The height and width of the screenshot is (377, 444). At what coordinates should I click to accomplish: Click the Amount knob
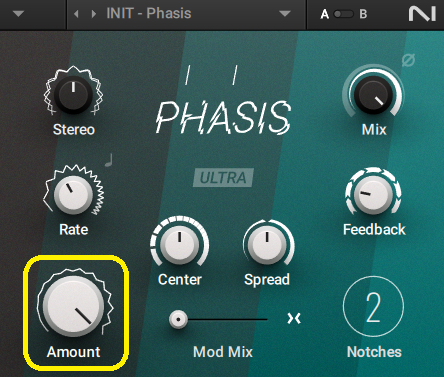pyautogui.click(x=73, y=306)
